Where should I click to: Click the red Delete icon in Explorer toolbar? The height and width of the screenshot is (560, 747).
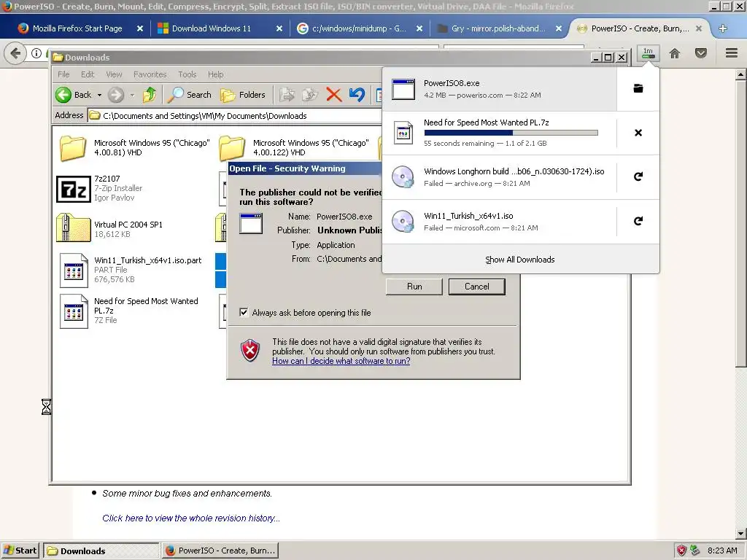[333, 95]
